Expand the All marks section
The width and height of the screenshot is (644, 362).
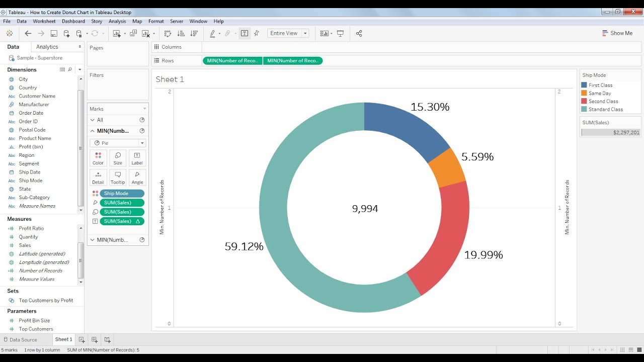[x=93, y=120]
